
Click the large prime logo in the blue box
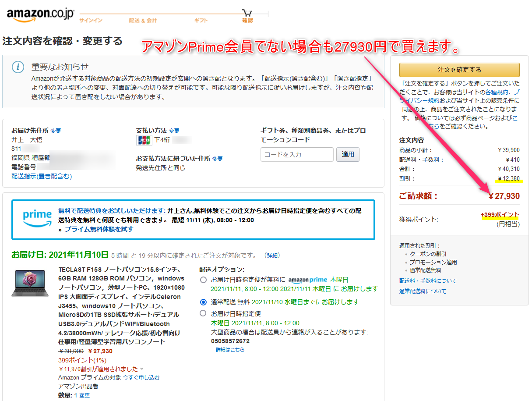pos(37,219)
